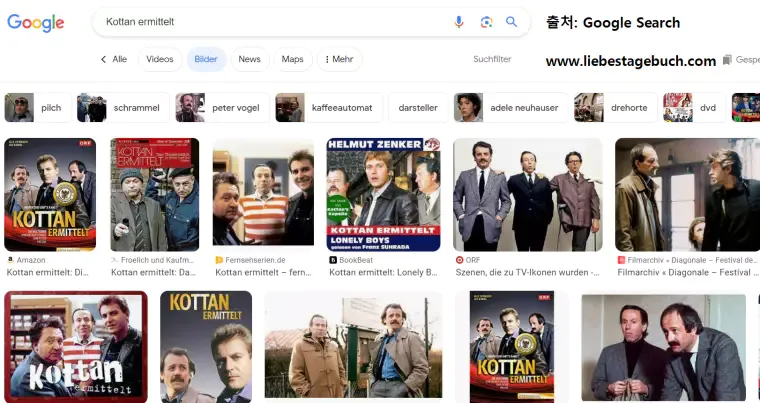760x403 pixels.
Task: Filter by 'peter vogel' chip
Action: [x=222, y=108]
